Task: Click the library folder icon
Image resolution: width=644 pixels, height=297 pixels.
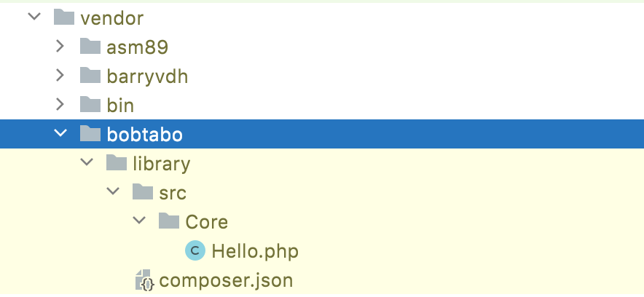Action: coord(116,163)
